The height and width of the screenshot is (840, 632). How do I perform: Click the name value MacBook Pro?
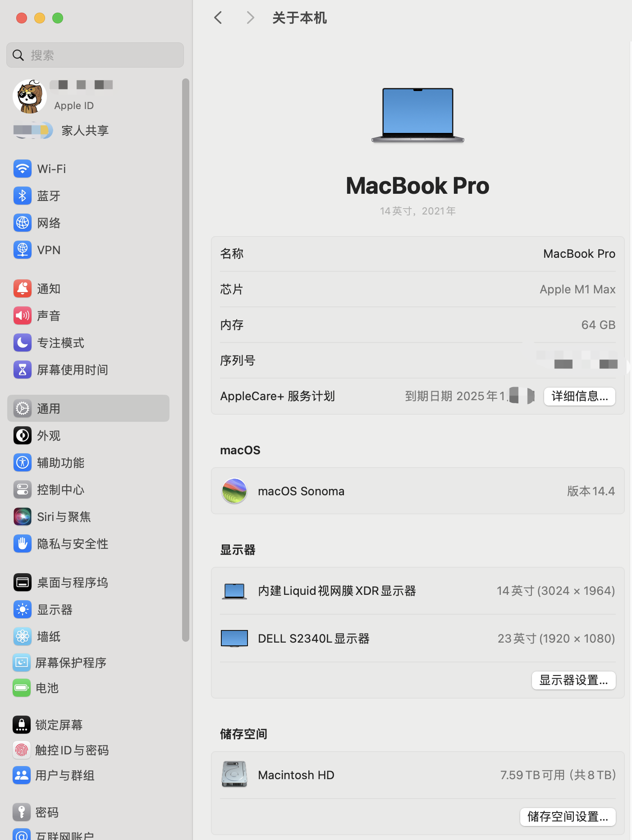tap(579, 254)
